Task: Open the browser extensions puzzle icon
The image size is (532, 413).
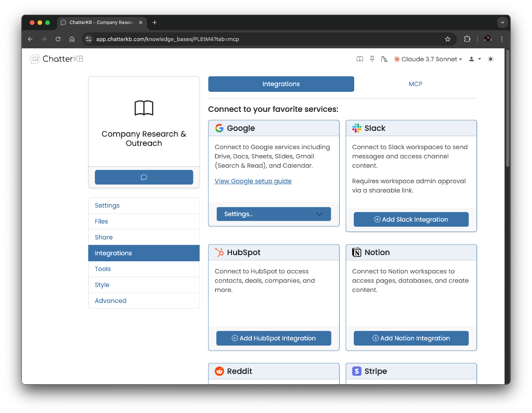Action: 467,39
